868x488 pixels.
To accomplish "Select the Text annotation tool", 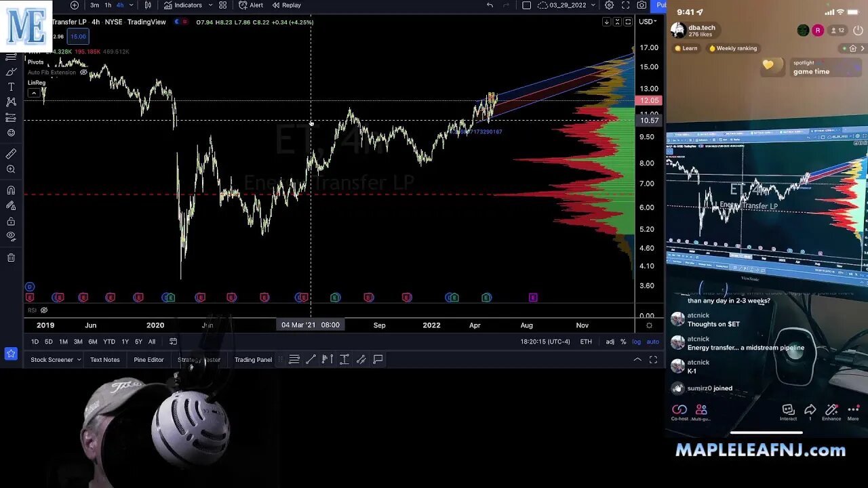I will pyautogui.click(x=11, y=87).
